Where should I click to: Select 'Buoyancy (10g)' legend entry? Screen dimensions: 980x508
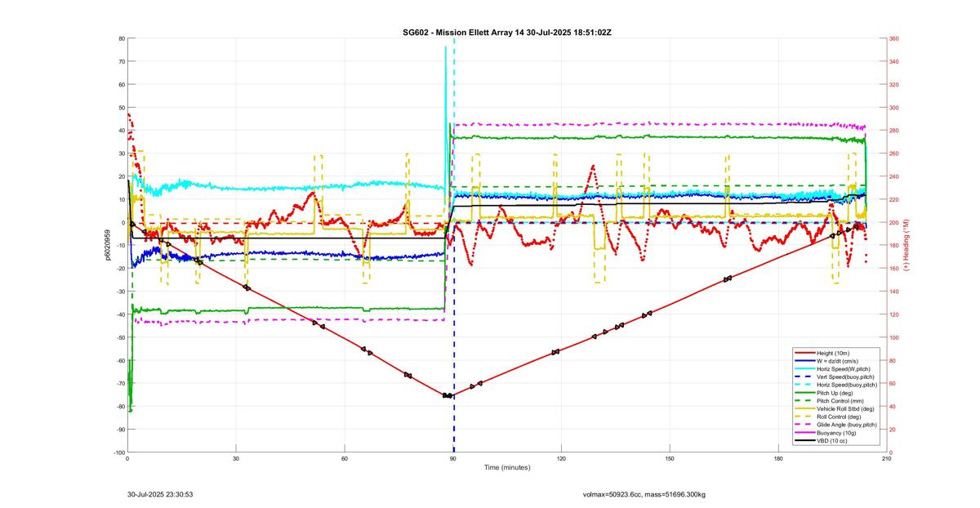click(836, 433)
